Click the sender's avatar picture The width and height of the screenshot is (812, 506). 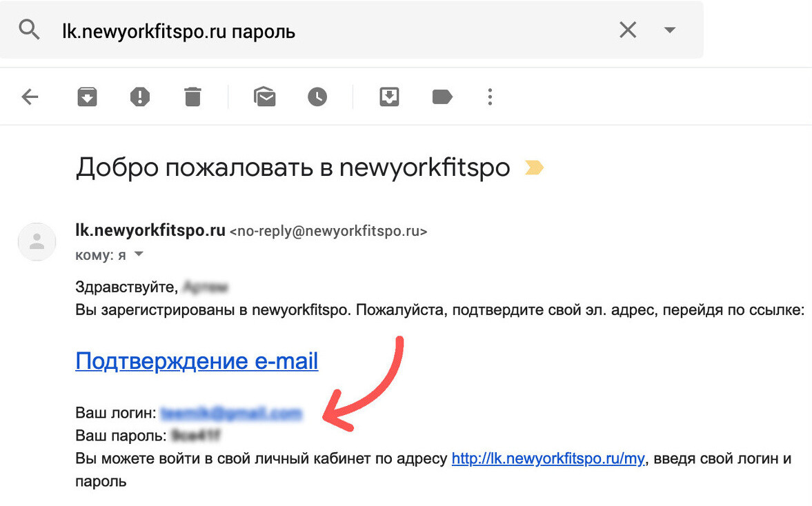point(37,241)
